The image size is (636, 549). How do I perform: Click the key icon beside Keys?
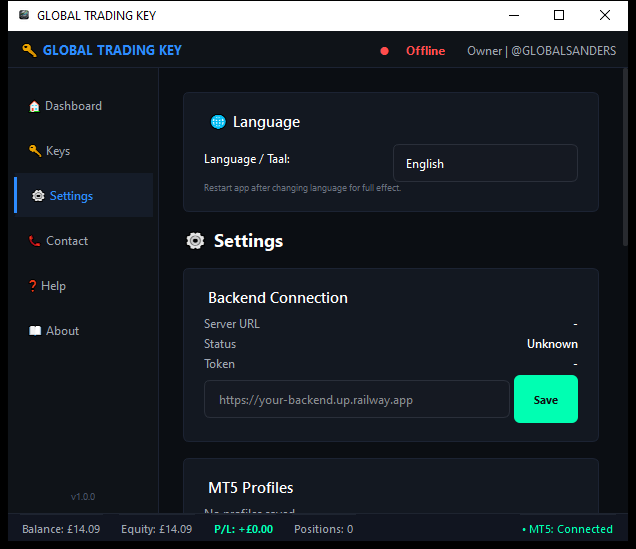(35, 150)
